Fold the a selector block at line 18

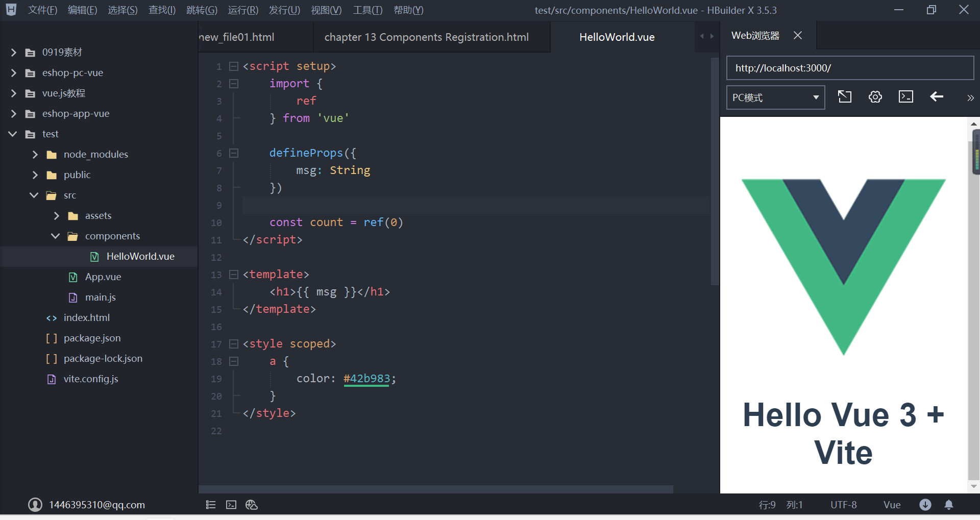click(x=234, y=361)
